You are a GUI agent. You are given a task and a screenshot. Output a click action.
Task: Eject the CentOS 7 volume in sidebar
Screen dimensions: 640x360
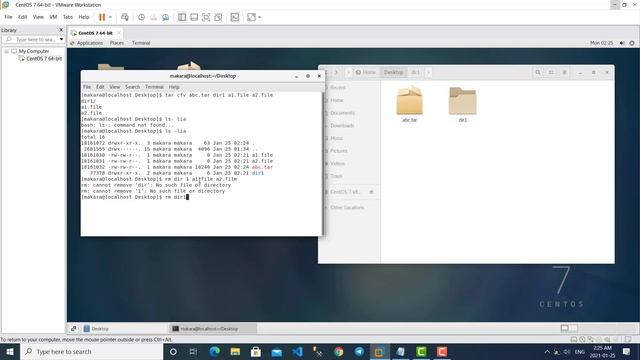pos(371,192)
